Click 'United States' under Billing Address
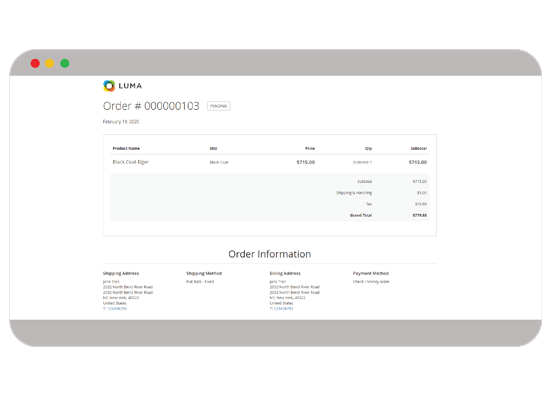551x395 pixels. click(281, 303)
